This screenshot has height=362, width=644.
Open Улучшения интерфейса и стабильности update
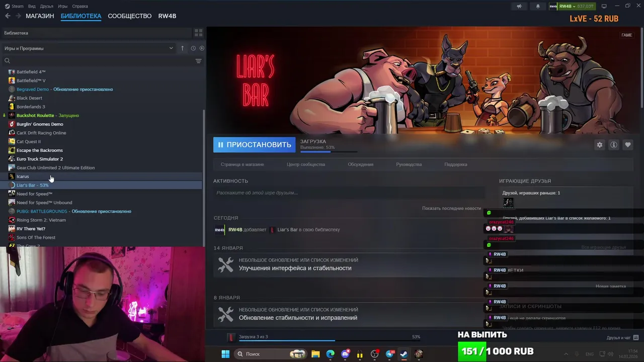tap(295, 268)
